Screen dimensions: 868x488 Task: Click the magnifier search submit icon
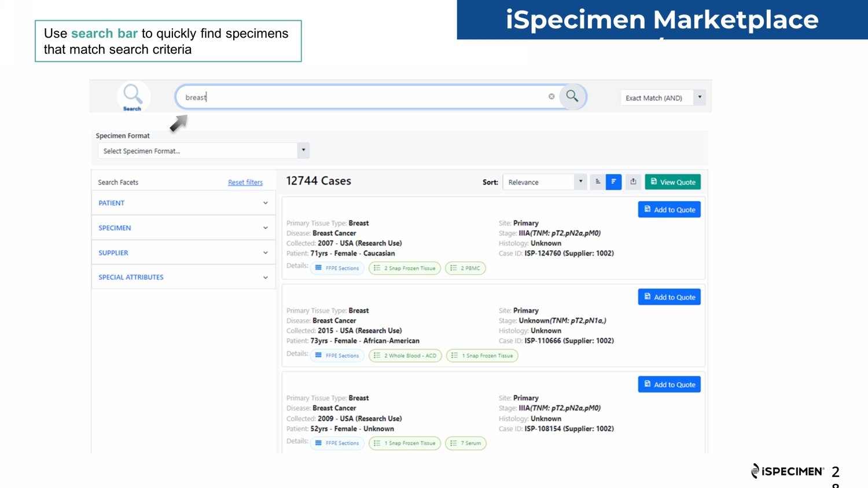(572, 97)
